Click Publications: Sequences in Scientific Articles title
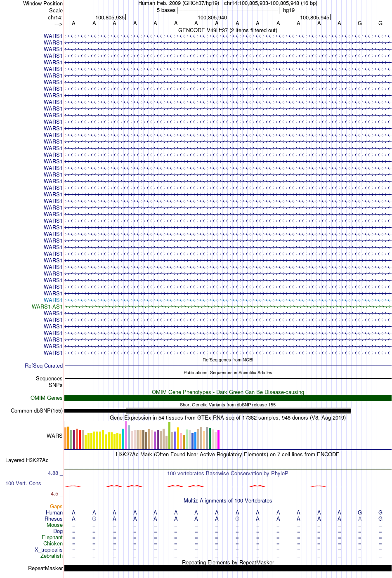The image size is (392, 578). (228, 373)
